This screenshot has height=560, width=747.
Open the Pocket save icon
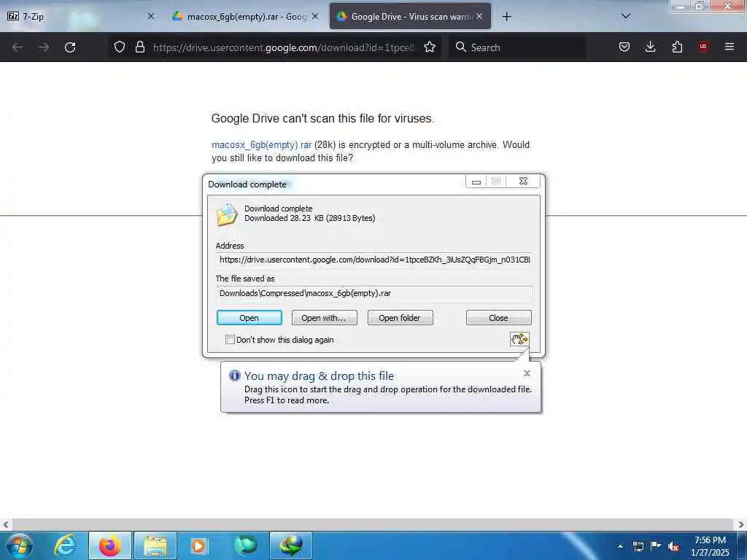pos(624,47)
